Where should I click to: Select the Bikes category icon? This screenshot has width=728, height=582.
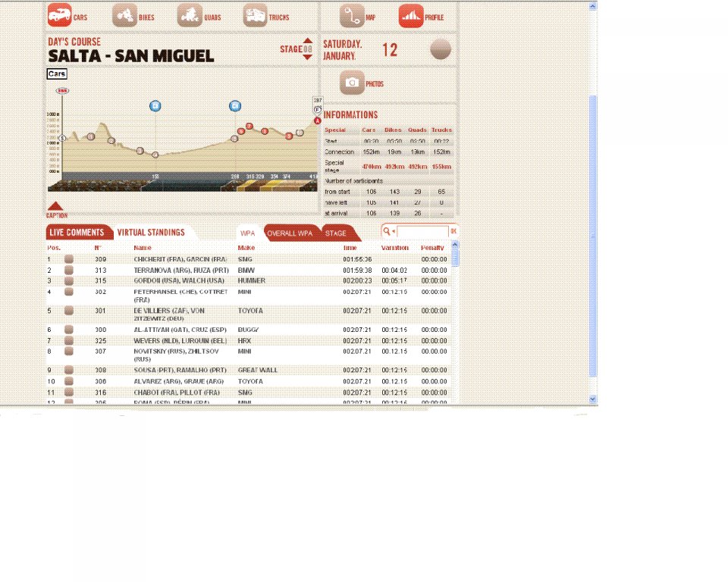pos(124,15)
